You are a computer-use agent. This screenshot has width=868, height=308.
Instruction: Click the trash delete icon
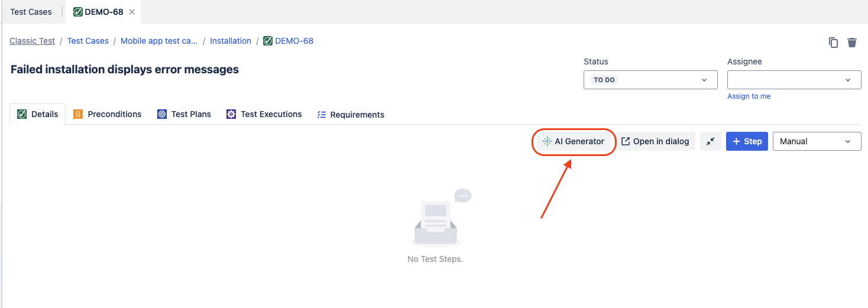click(x=852, y=42)
